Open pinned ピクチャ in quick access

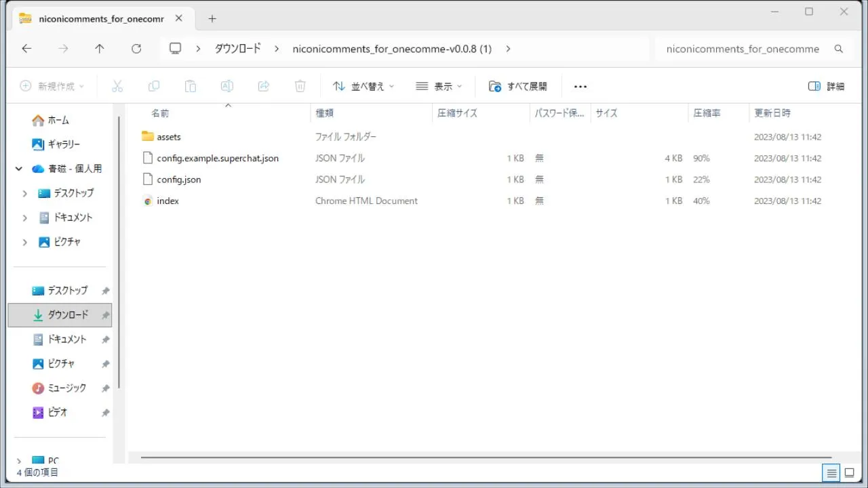61,364
